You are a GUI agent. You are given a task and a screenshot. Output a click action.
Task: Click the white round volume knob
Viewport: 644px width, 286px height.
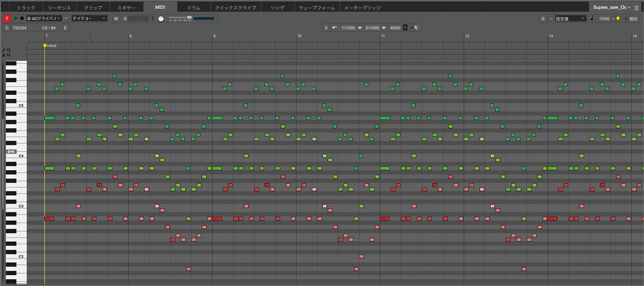pyautogui.click(x=161, y=19)
